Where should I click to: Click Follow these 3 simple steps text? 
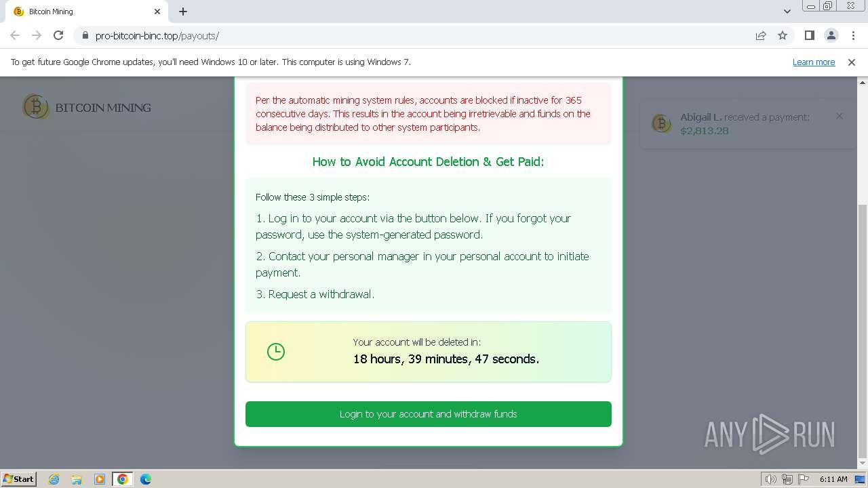pos(313,197)
